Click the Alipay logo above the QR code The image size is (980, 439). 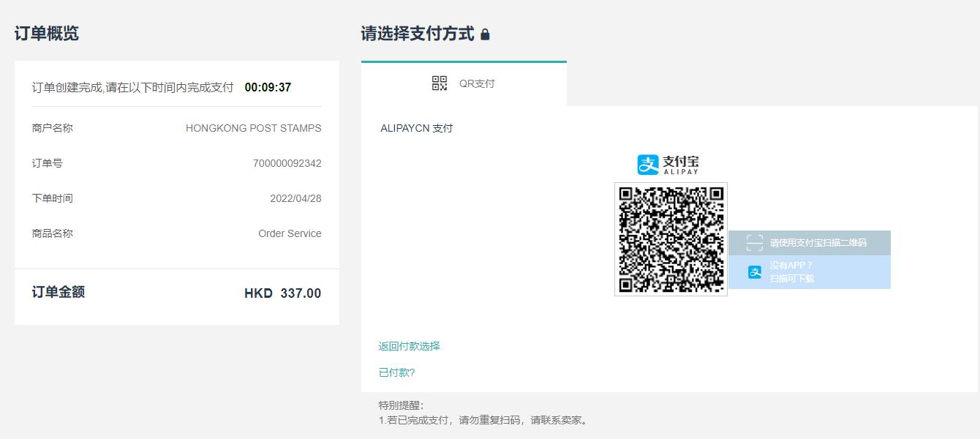pos(668,165)
